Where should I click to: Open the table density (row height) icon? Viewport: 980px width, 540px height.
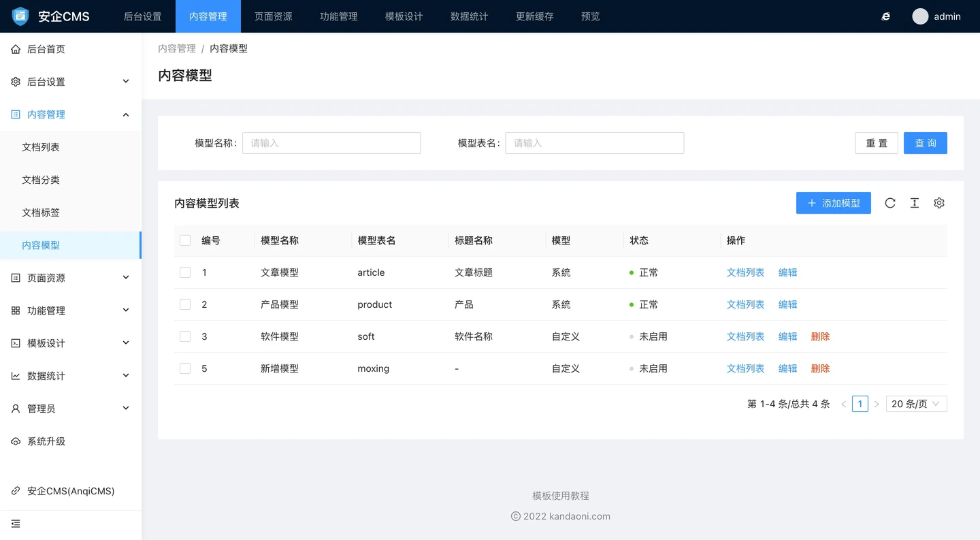915,203
